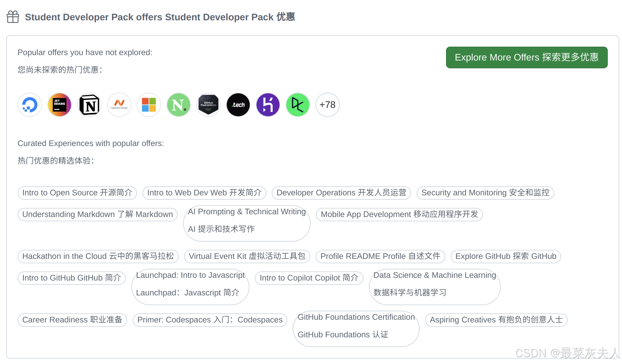622x364 pixels.
Task: Open the JetBrains offer icon
Action: (x=60, y=105)
